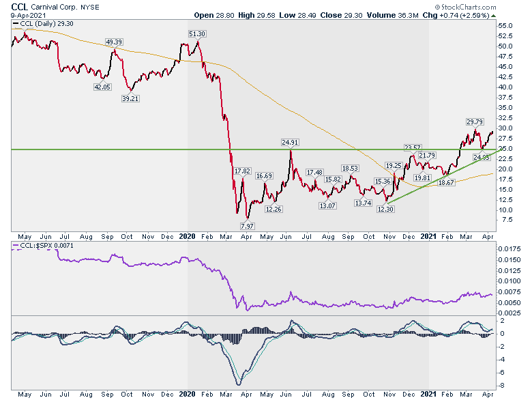Click the 24.91 June peak label

(290, 143)
